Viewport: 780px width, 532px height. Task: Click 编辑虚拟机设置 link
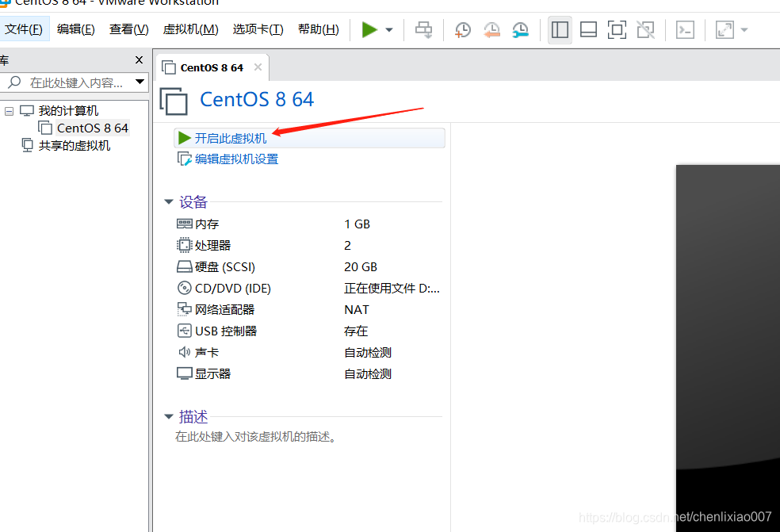(236, 159)
